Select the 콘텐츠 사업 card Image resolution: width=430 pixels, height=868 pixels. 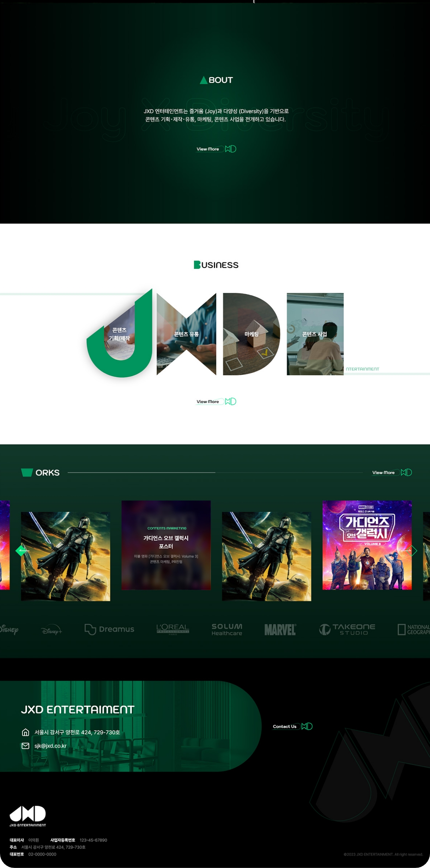tap(315, 334)
